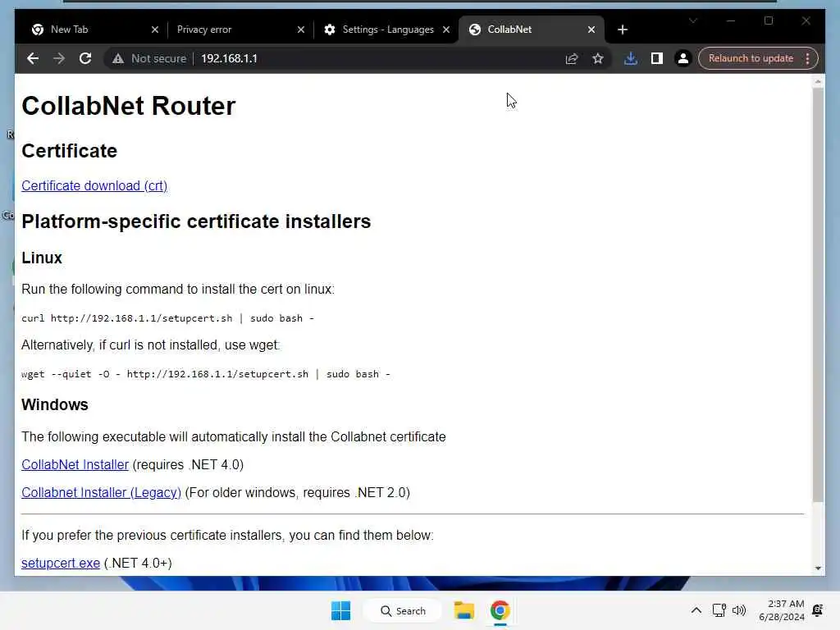Go forward with the browser arrow
840x630 pixels.
pos(59,58)
